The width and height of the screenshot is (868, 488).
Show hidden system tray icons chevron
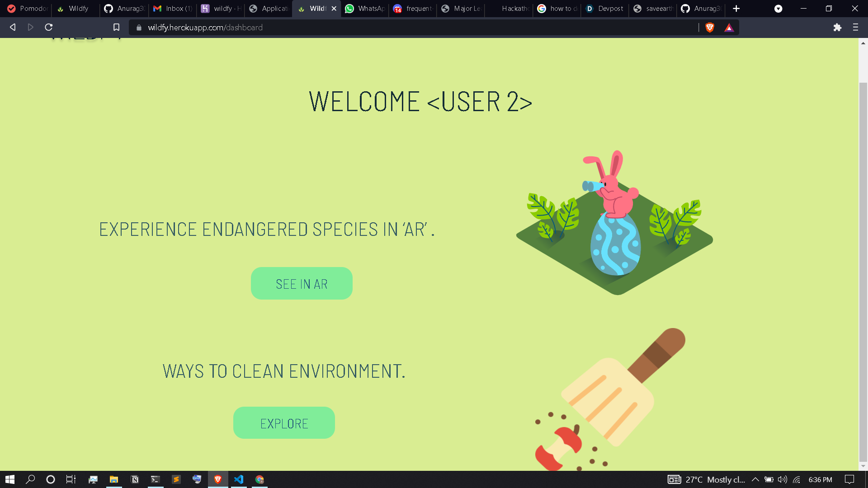point(755,479)
